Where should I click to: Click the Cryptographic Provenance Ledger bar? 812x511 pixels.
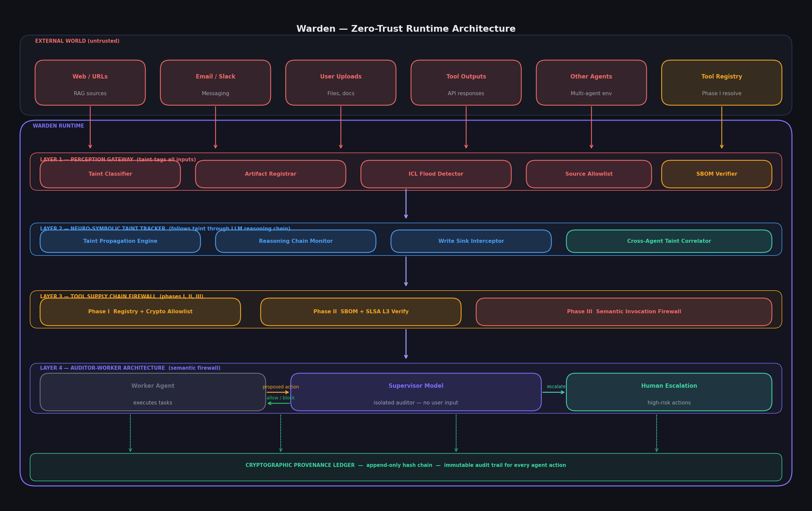click(x=406, y=467)
